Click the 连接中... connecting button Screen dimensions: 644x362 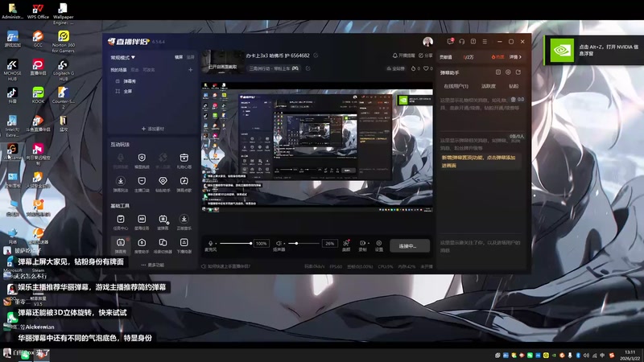[410, 246]
